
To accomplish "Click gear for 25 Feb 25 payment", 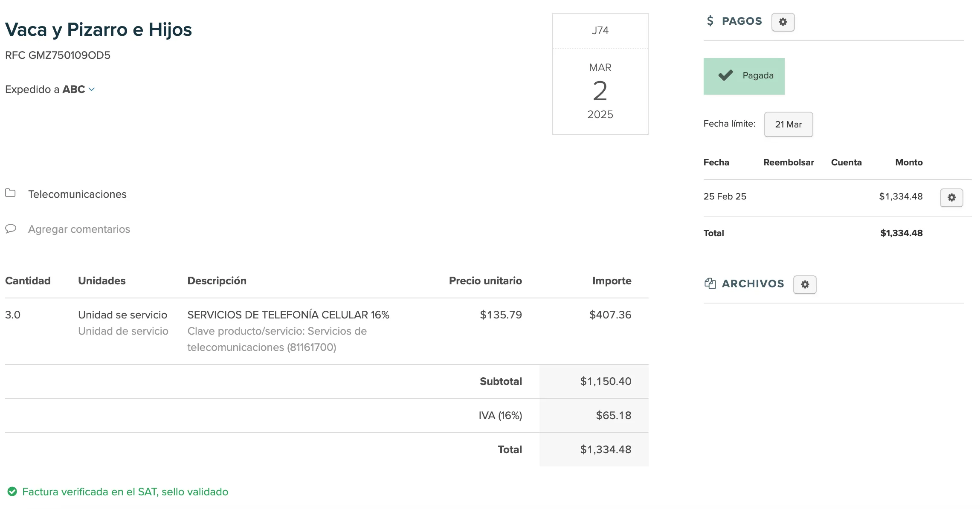I will [951, 197].
